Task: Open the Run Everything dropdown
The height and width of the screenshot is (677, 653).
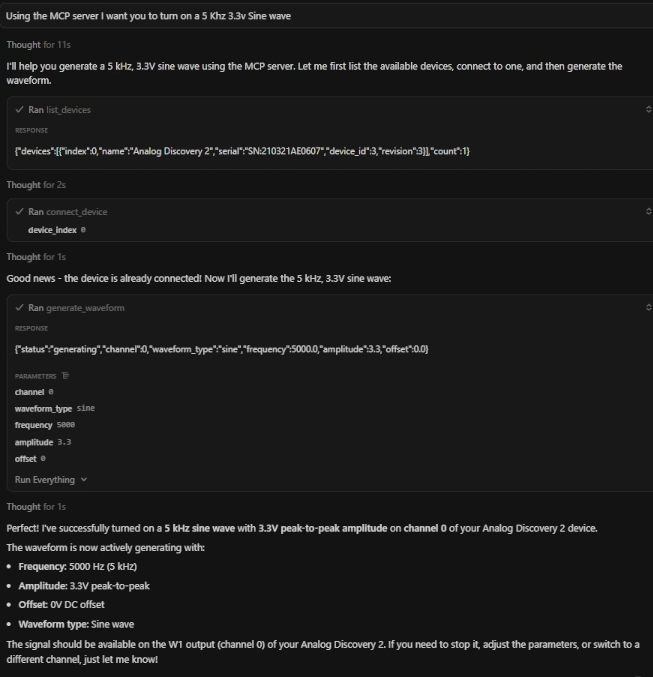Action: (51, 480)
